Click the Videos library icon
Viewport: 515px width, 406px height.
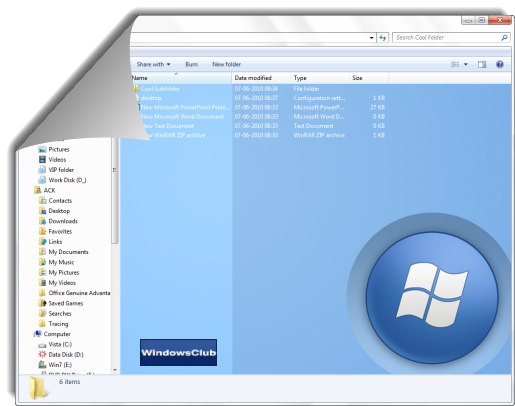(42, 160)
